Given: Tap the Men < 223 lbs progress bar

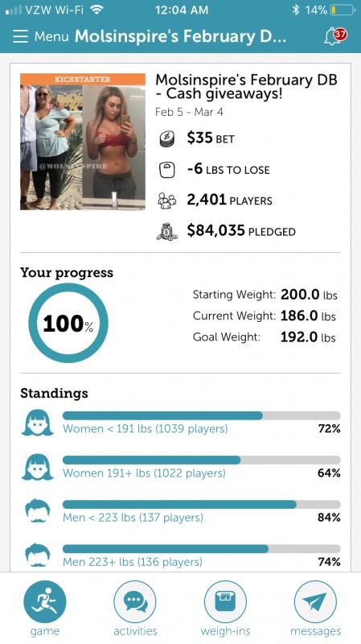Looking at the screenshot, I should click(x=202, y=505).
